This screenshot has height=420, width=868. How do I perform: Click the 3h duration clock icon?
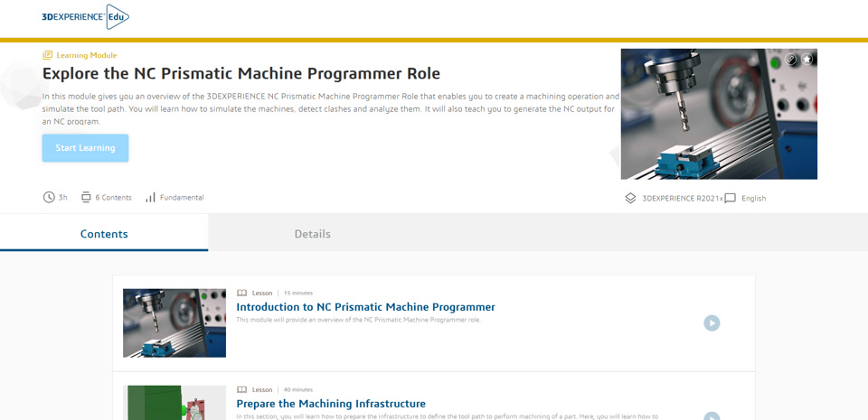point(49,197)
